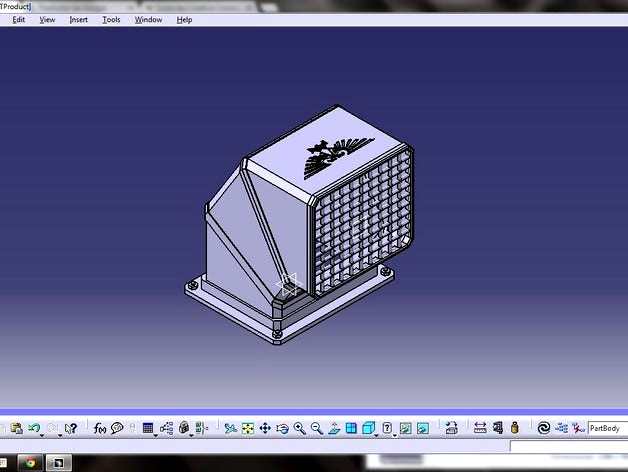The width and height of the screenshot is (628, 472).
Task: Click the Normal View icon
Action: tap(334, 428)
